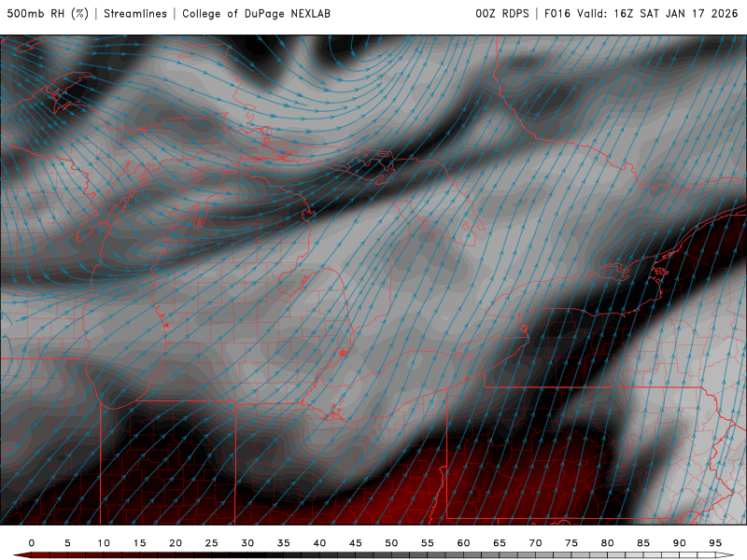Click the 55 label on the color scale
The width and height of the screenshot is (747, 560).
(428, 543)
